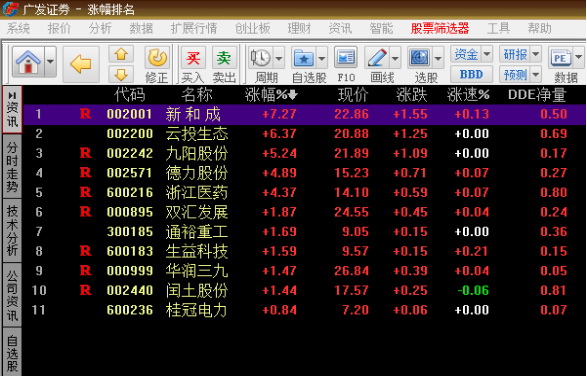Switch to the 资讯 side tab
Screen dimensions: 587x376
pyautogui.click(x=12, y=109)
